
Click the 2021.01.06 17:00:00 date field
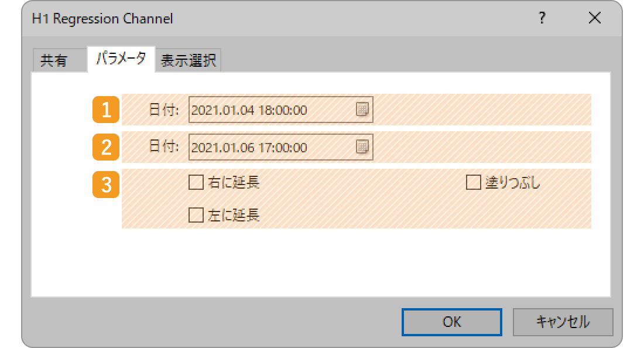[280, 147]
